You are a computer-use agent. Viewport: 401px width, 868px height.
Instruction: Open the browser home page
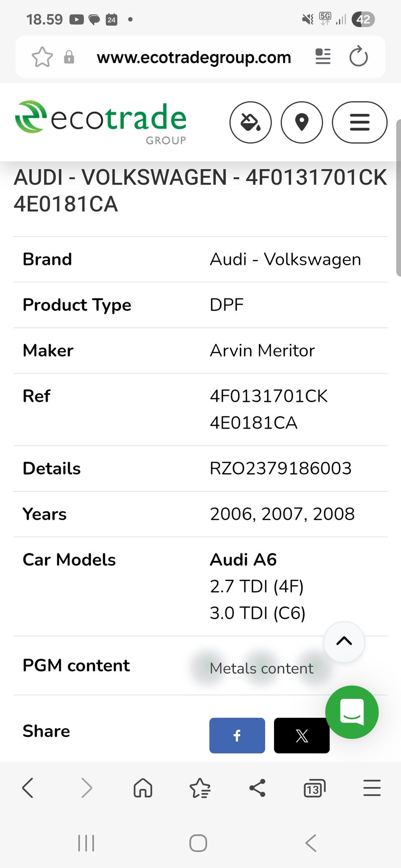(x=143, y=788)
